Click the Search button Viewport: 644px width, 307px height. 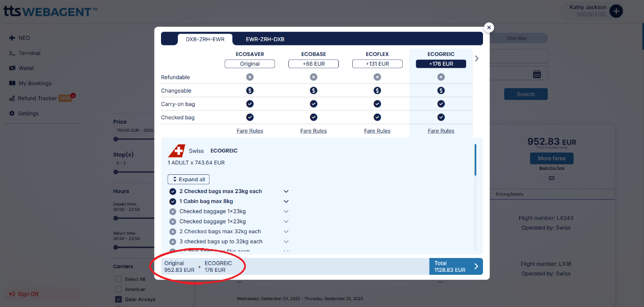526,94
